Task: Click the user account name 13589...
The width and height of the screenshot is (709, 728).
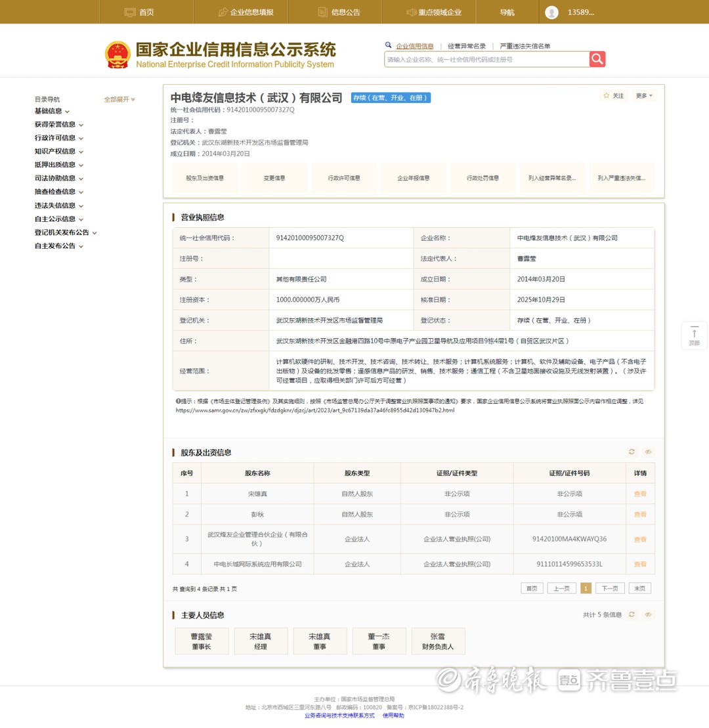Action: [580, 12]
